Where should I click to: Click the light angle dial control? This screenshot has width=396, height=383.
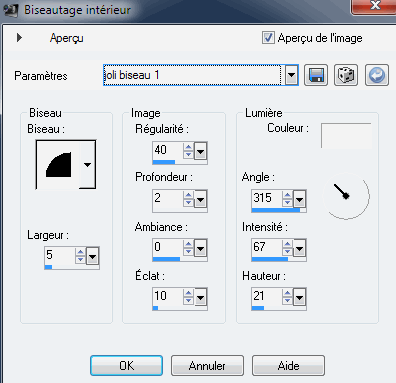pyautogui.click(x=346, y=196)
